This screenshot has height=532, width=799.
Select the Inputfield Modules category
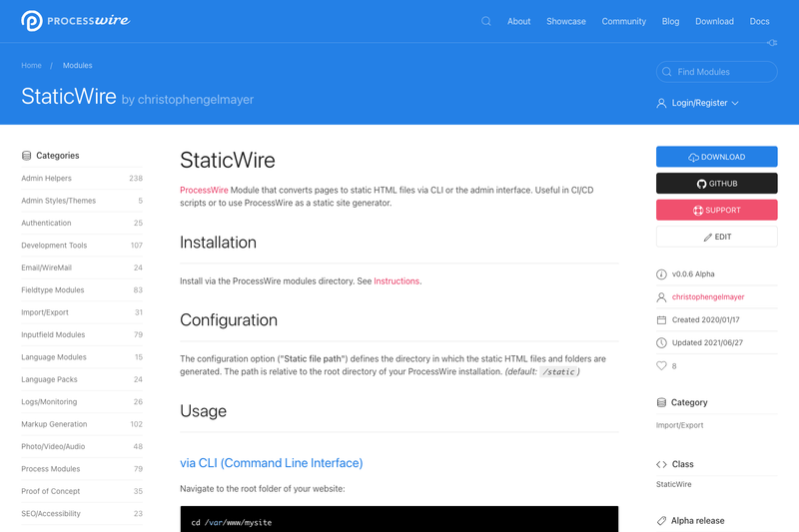[82, 335]
